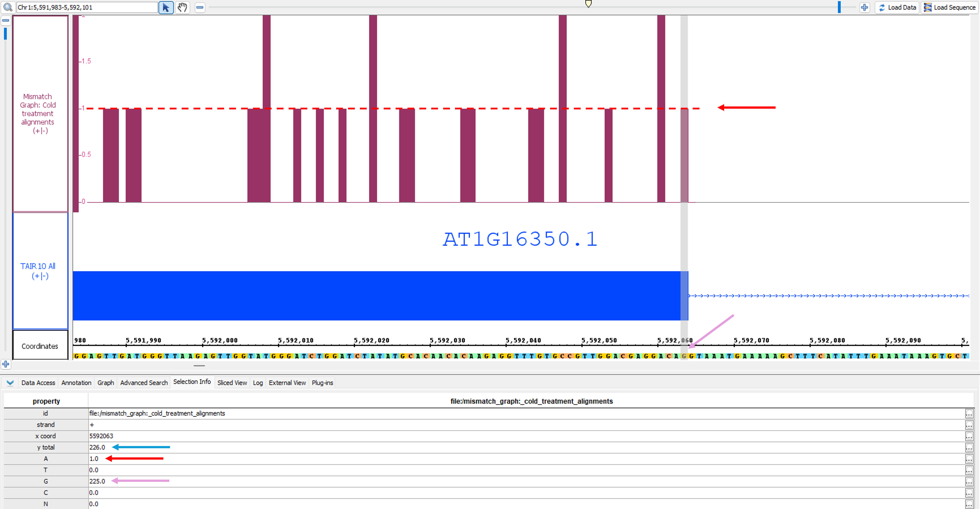Open details button for A row
The image size is (980, 509).
(969, 459)
